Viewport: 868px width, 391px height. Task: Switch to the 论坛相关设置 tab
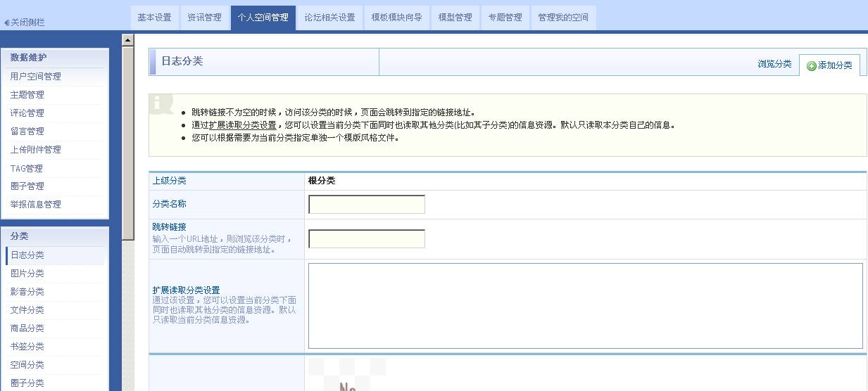coord(330,18)
